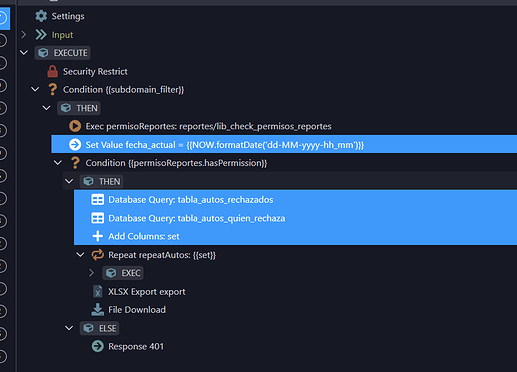This screenshot has width=517, height=372.
Task: Click the Response 401 arrow icon
Action: click(x=98, y=346)
